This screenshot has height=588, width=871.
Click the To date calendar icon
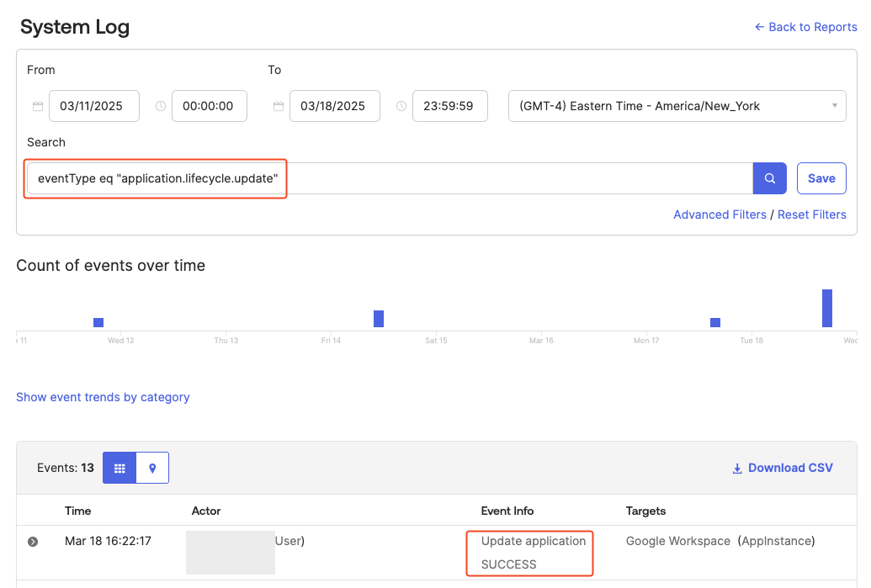(x=279, y=106)
